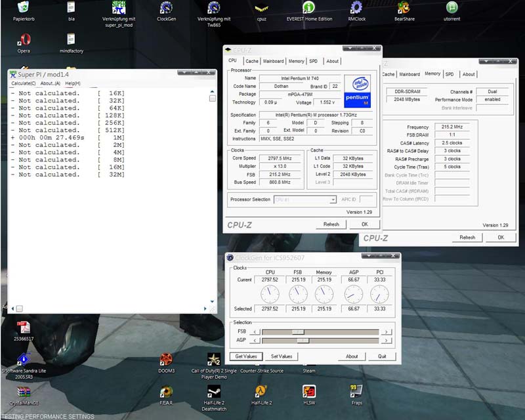525x420 pixels.
Task: Click AGP slider left arrow in ClockGen
Action: click(x=255, y=341)
